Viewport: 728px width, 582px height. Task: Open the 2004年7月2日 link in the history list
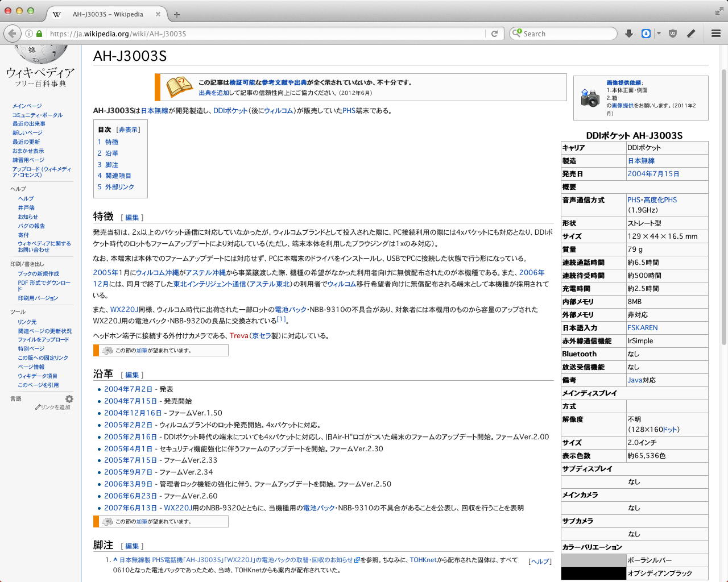coord(128,389)
